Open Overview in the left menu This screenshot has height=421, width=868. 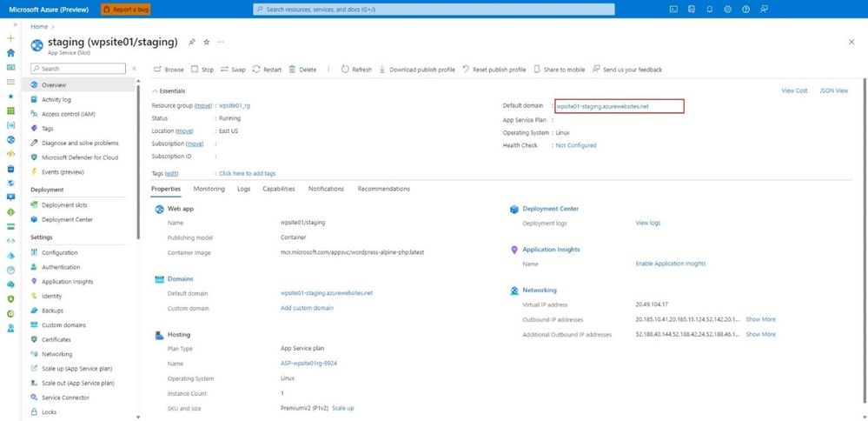coord(80,84)
